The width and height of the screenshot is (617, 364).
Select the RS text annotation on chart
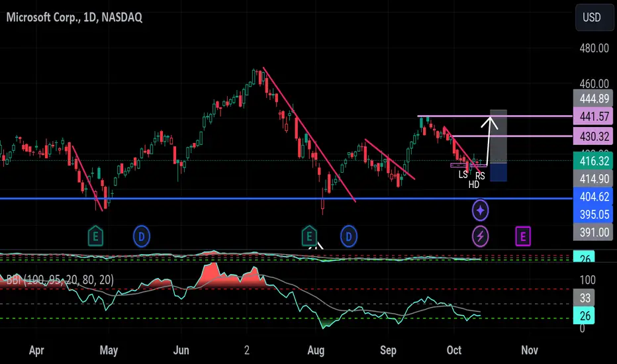[480, 176]
